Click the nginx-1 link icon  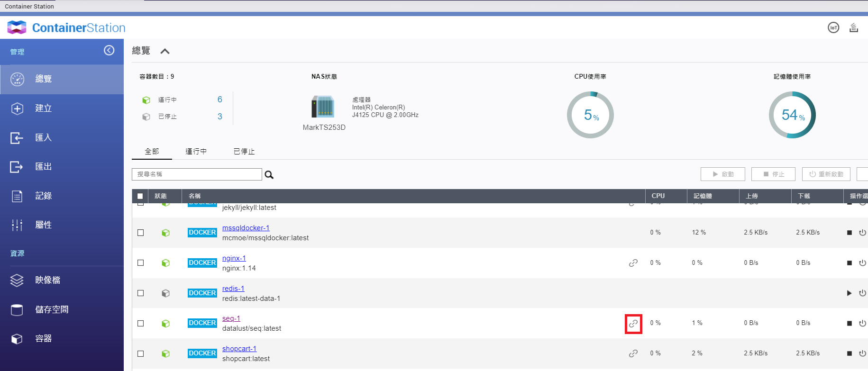pyautogui.click(x=633, y=263)
